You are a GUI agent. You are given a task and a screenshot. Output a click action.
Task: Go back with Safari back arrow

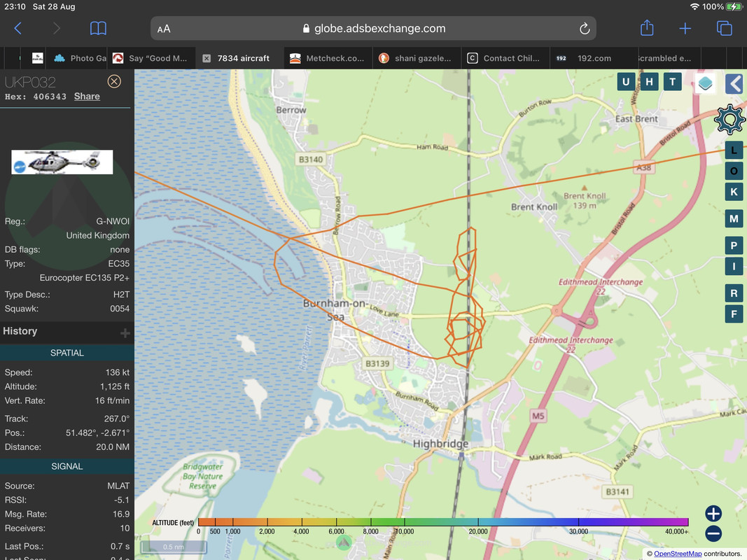pyautogui.click(x=18, y=29)
